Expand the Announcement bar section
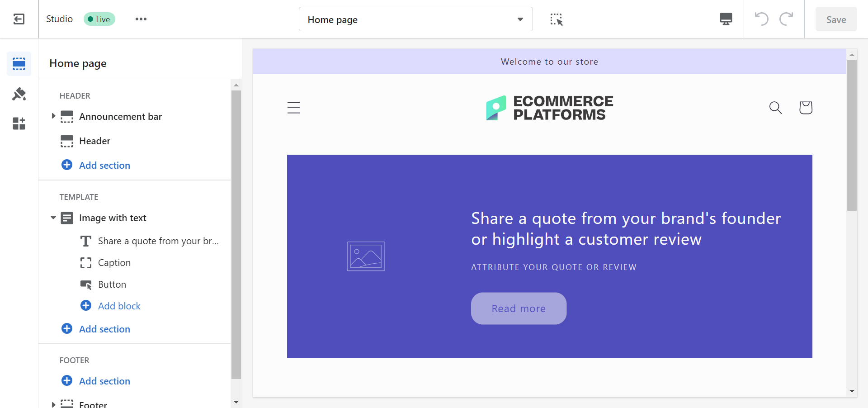868x408 pixels. pyautogui.click(x=53, y=116)
